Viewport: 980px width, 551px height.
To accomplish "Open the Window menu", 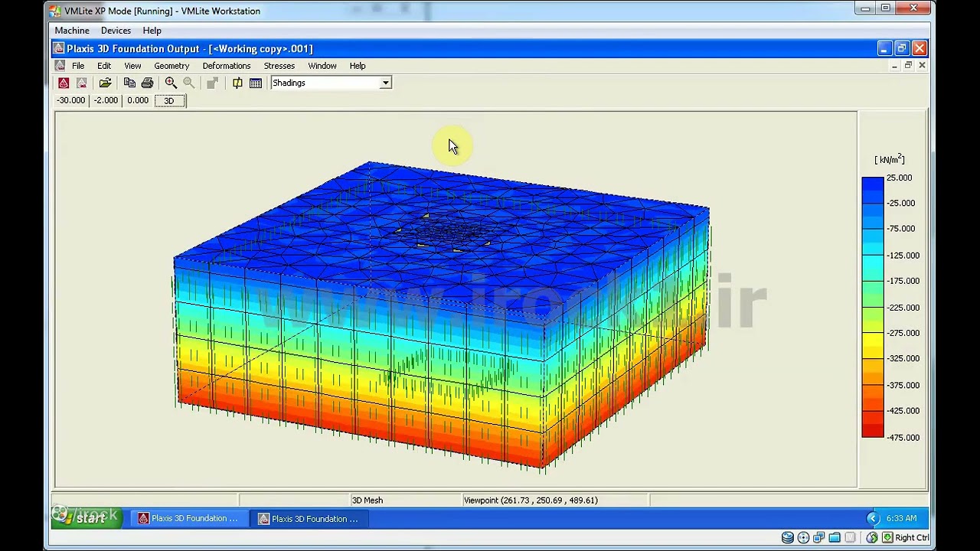I will (x=322, y=66).
